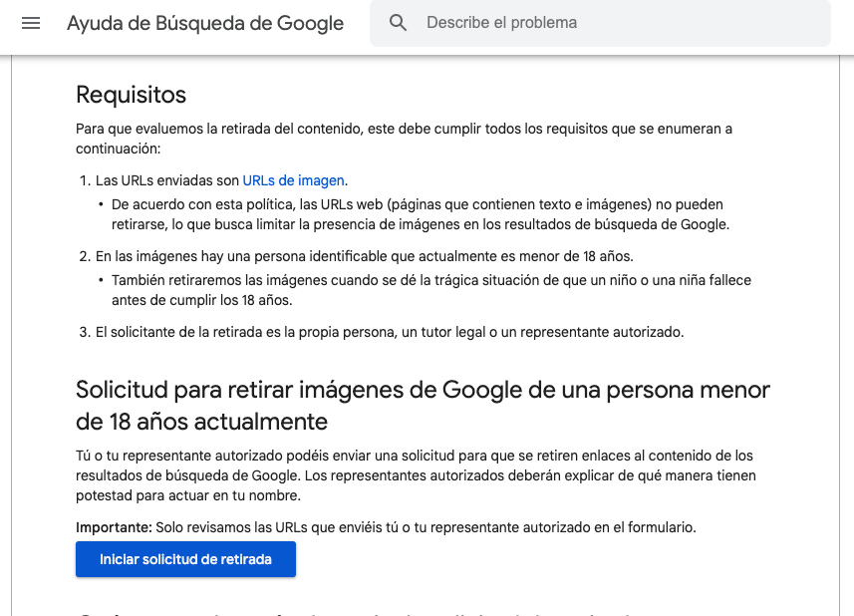
Task: Open the 'URLs de imagen' link
Action: [294, 180]
